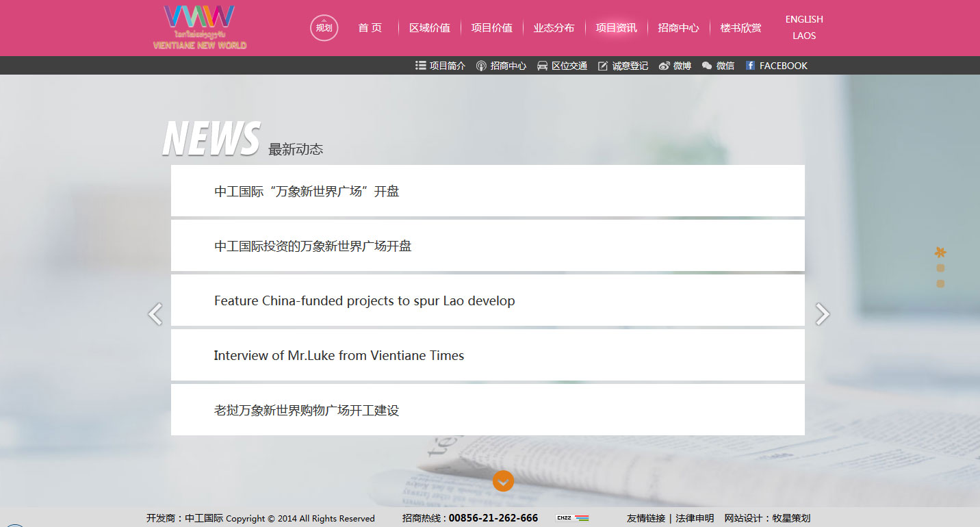The image size is (980, 527).
Task: Click the orange flower active page indicator
Action: click(x=940, y=252)
